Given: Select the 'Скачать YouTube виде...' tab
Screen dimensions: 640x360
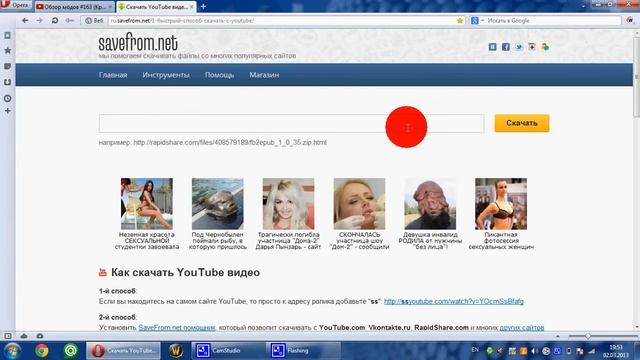Looking at the screenshot, I should [x=156, y=7].
